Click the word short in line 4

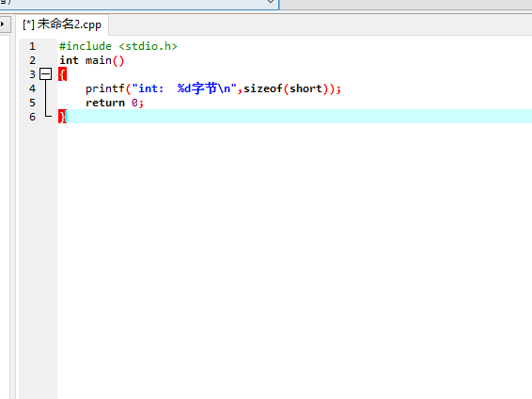[305, 88]
